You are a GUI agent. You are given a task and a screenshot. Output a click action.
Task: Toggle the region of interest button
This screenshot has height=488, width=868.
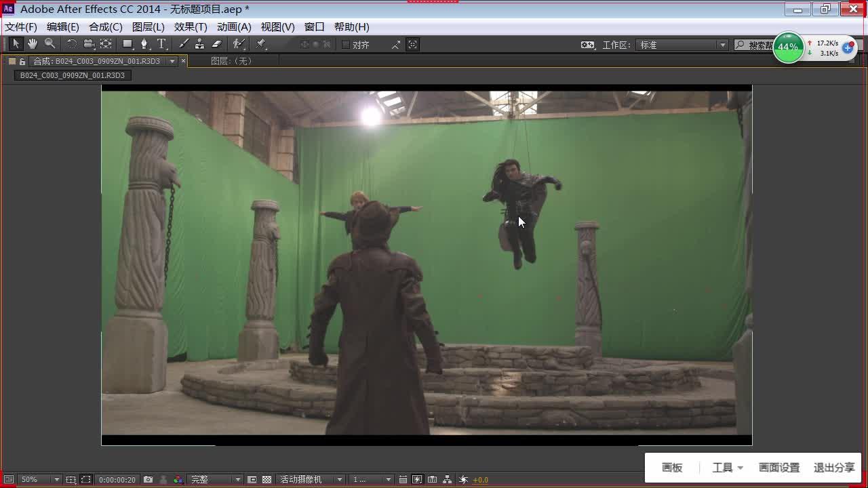[x=252, y=480]
